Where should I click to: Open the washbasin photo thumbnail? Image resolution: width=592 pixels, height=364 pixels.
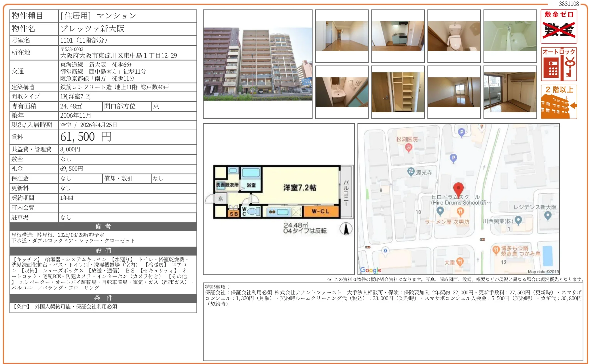tap(341, 92)
